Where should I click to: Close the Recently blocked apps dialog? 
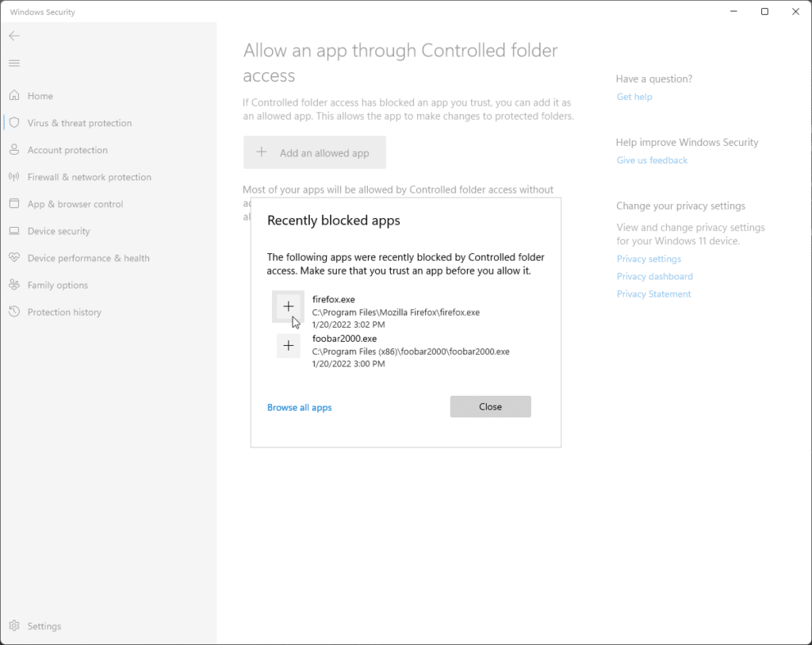click(x=490, y=406)
